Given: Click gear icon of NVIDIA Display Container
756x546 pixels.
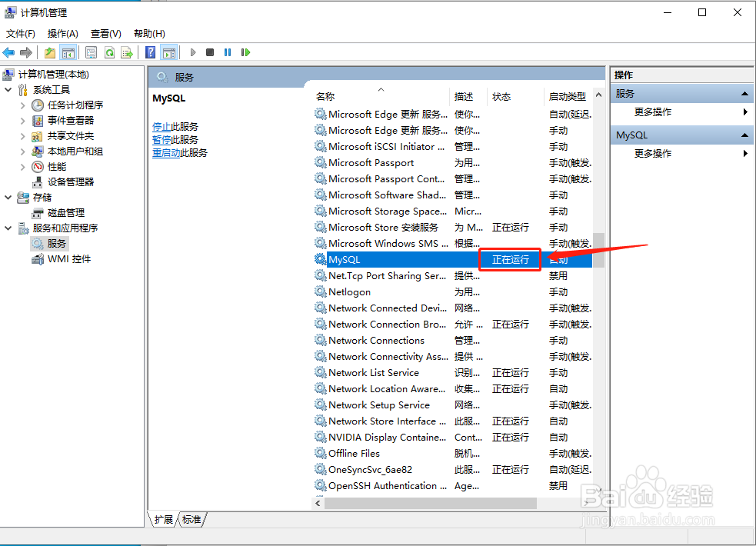Looking at the screenshot, I should 320,437.
